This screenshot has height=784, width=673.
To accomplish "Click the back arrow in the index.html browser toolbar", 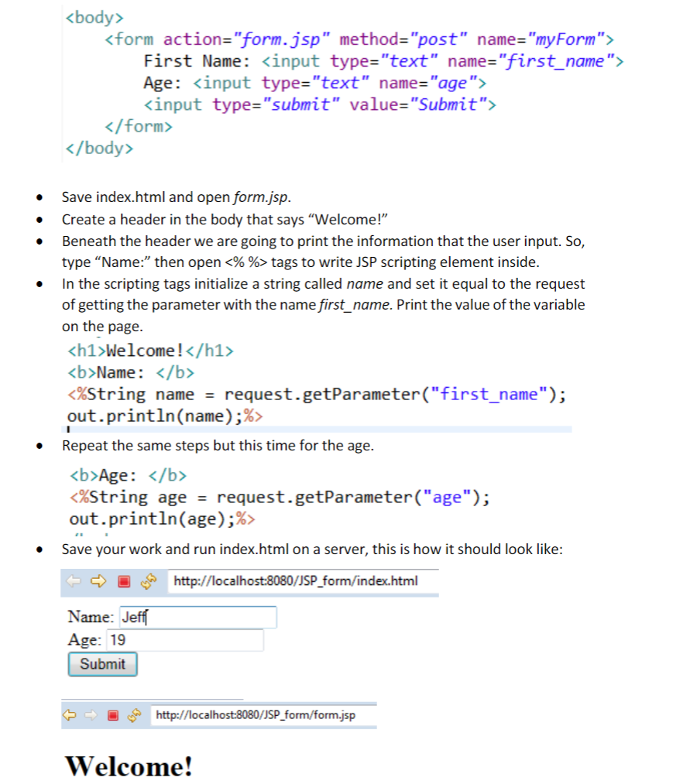I will point(71,580).
